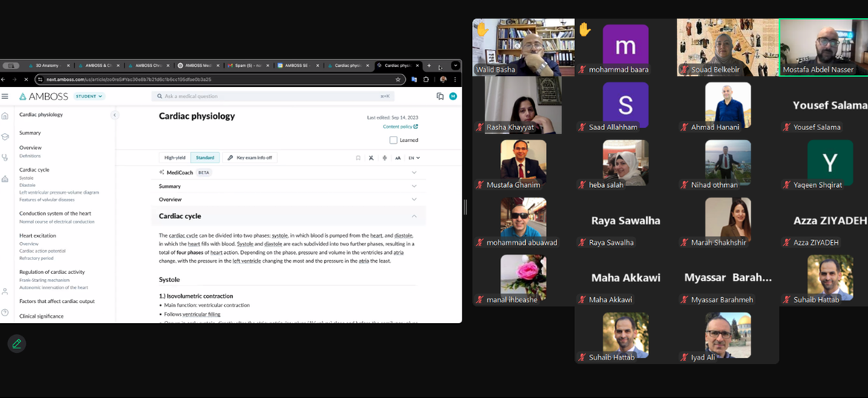Select Souad Belkebir's video tile
Screen dimensions: 868x398
(727, 48)
